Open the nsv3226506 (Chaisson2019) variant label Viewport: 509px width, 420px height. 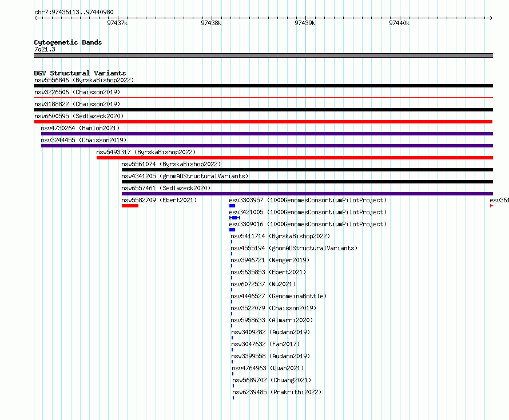coord(77,92)
